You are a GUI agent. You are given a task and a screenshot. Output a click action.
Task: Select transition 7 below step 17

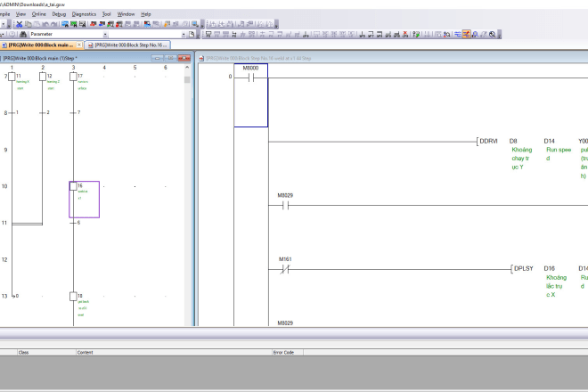(73, 112)
